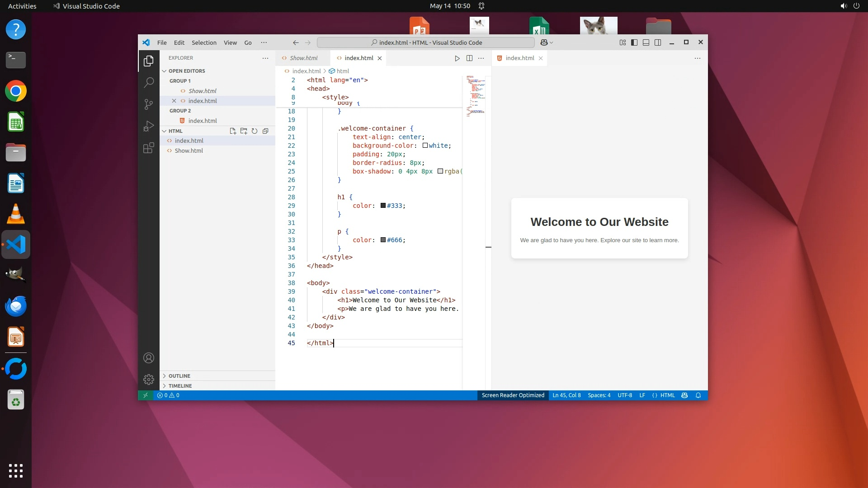Click Spaces: 4 indentation in status bar

click(599, 395)
